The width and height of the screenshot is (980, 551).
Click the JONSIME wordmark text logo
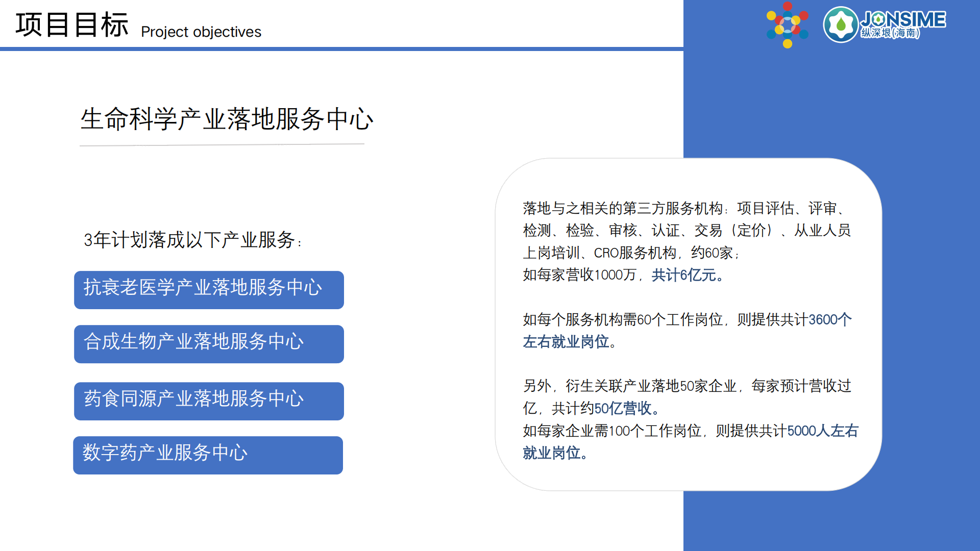click(x=904, y=19)
